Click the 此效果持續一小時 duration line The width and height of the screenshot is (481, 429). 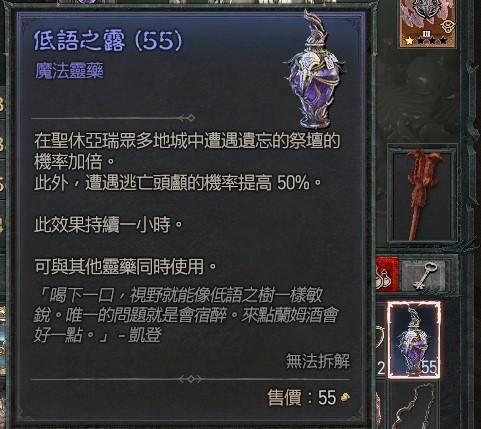[109, 225]
